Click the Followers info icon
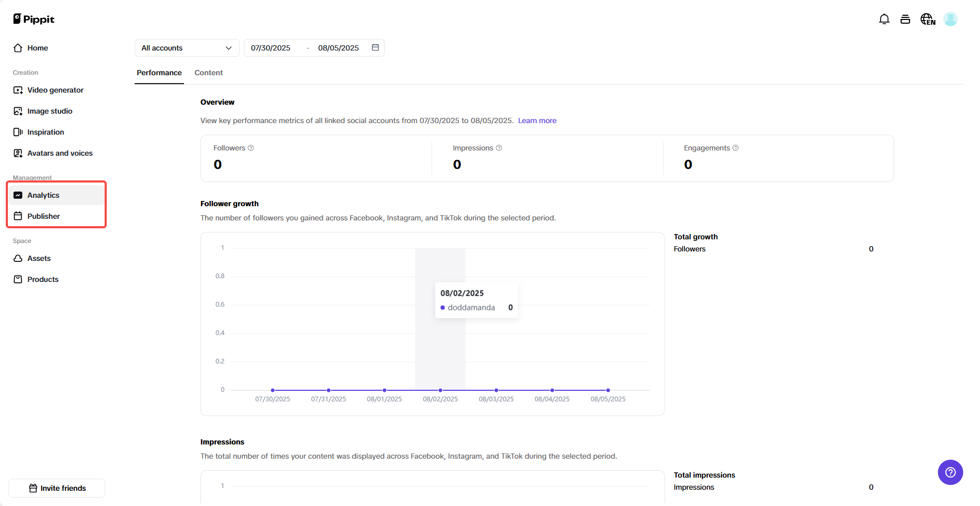Screen dimensions: 980x506 251,148
